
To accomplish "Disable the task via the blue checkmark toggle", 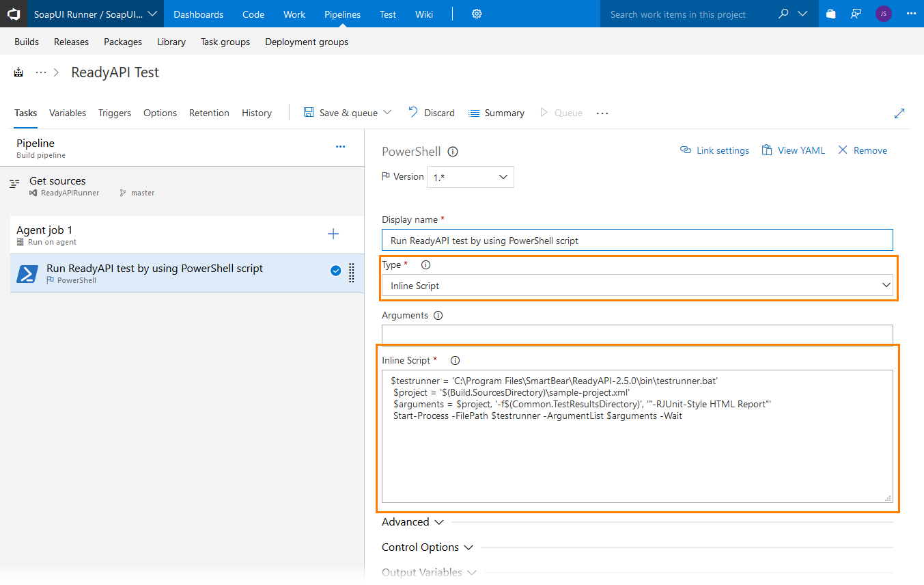I will coord(335,270).
